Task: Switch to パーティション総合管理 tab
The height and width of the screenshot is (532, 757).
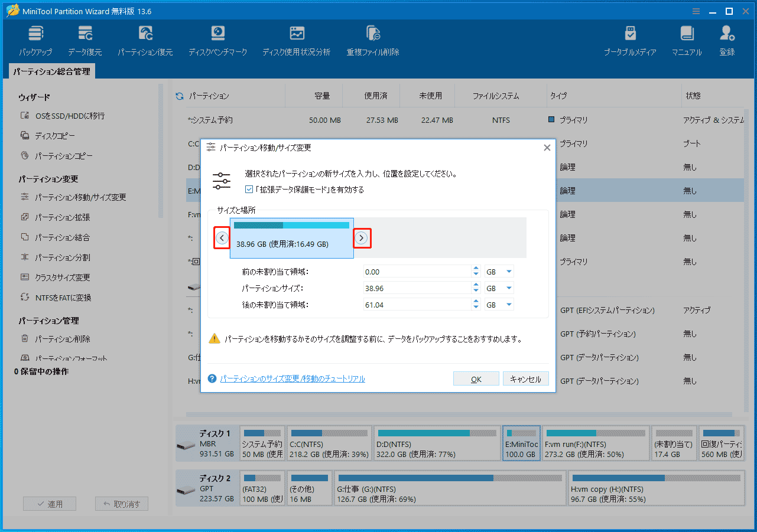Action: [x=52, y=71]
